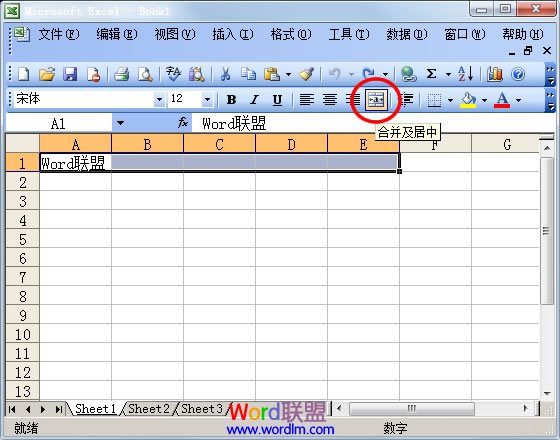Toggle Underline formatting
The image size is (560, 440).
click(277, 100)
